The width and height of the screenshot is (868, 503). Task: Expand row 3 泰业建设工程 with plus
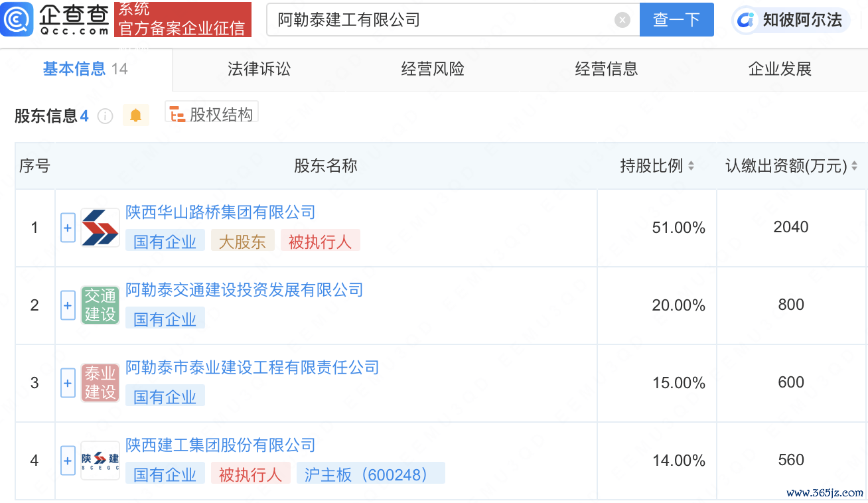(68, 383)
